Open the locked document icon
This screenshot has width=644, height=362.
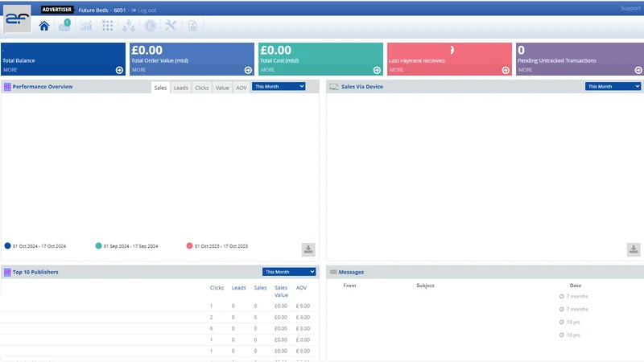[192, 26]
